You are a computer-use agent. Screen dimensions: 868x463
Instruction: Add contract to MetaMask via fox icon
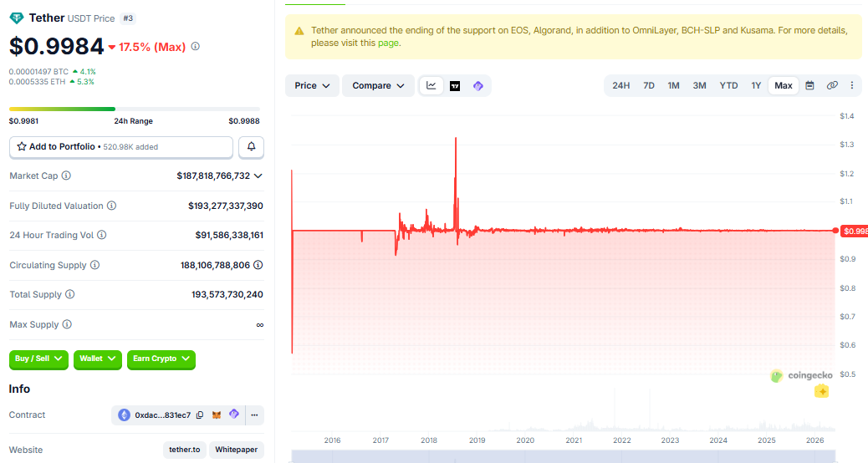pos(217,415)
